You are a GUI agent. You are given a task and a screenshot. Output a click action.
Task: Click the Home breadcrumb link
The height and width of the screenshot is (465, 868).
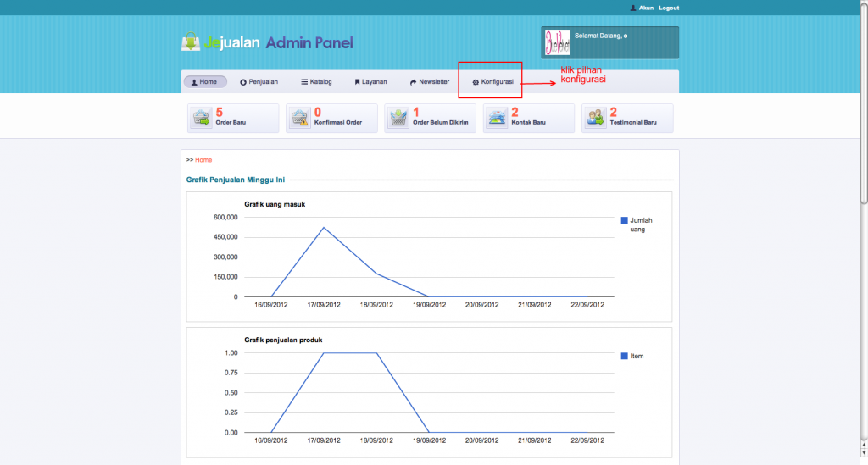203,159
